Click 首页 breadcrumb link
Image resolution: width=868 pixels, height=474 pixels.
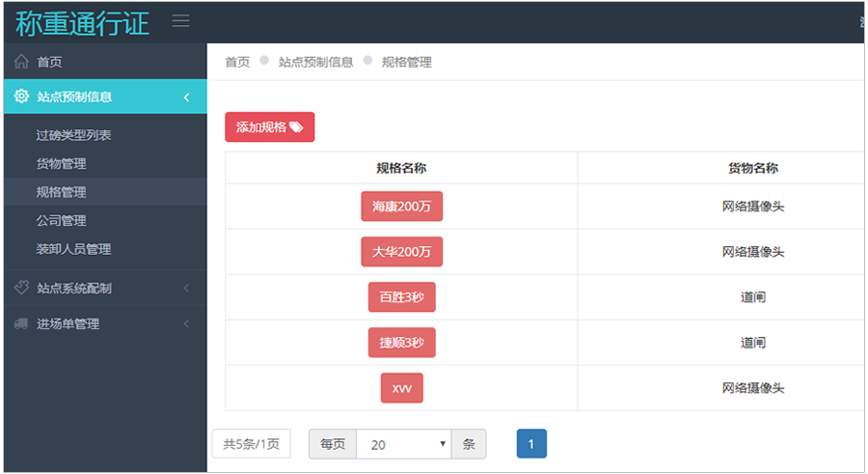(237, 62)
